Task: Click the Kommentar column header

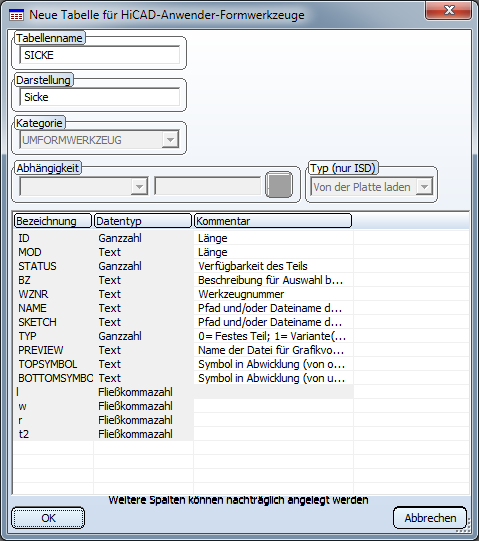Action: [x=273, y=221]
